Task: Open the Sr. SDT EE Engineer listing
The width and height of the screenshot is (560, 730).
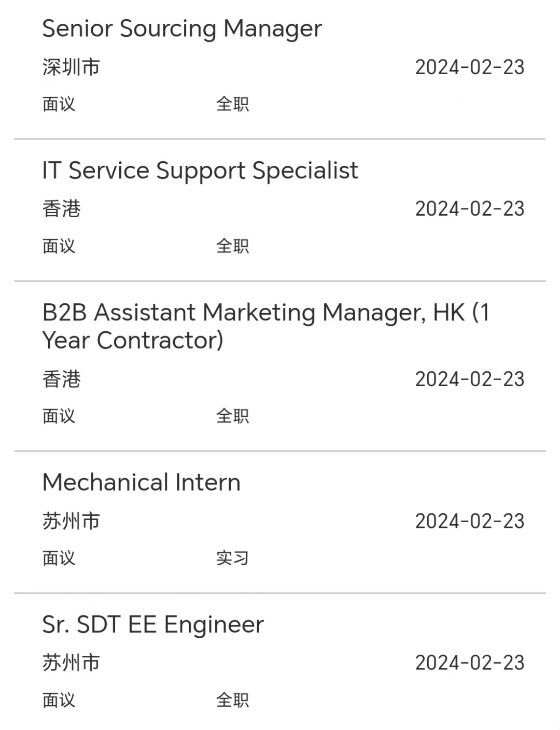Action: click(280, 662)
